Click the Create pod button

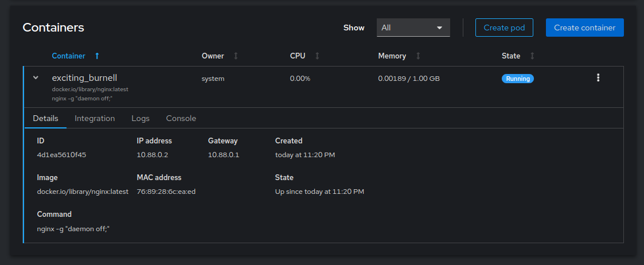(x=504, y=28)
